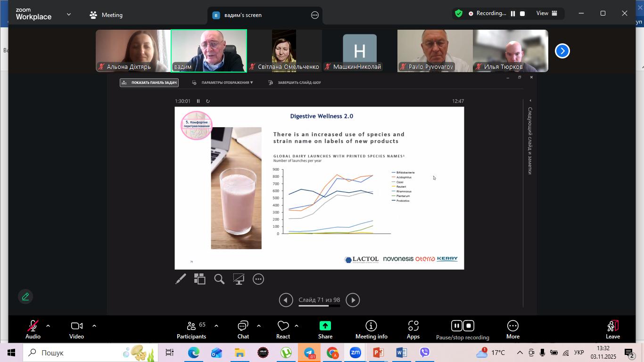Open Zoom Workplace dropdown chevron

point(69,15)
